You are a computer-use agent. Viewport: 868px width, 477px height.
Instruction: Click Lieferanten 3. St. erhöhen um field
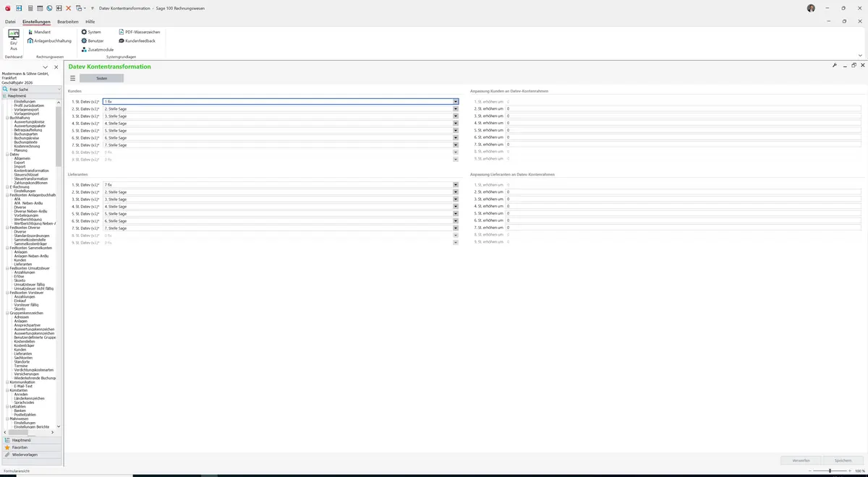(x=683, y=199)
